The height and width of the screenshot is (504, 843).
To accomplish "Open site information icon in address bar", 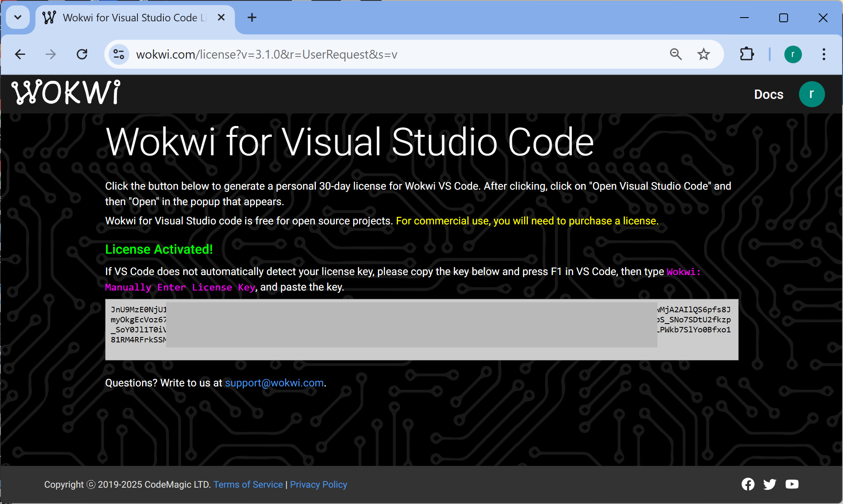I will [x=119, y=54].
